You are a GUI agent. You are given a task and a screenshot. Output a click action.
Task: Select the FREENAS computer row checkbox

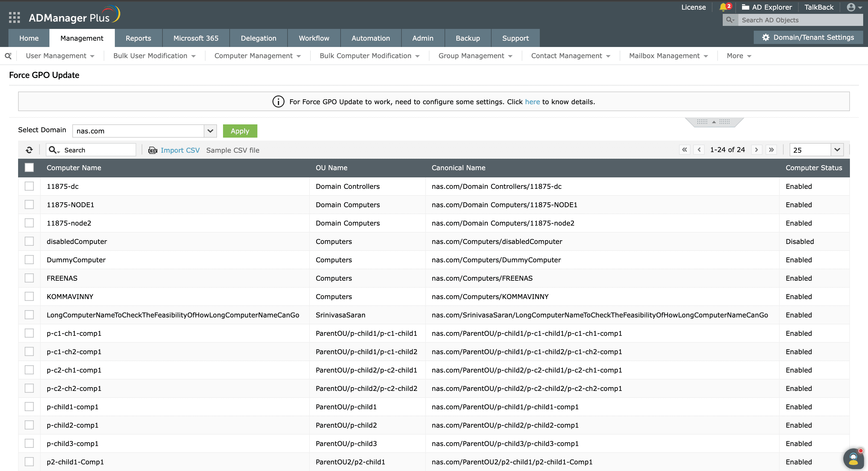coord(29,278)
